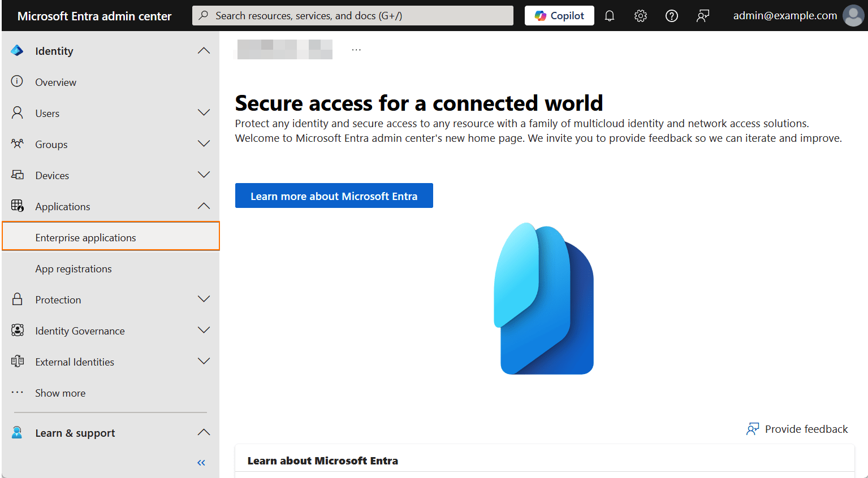
Task: Click the Protection lock icon
Action: pos(17,299)
